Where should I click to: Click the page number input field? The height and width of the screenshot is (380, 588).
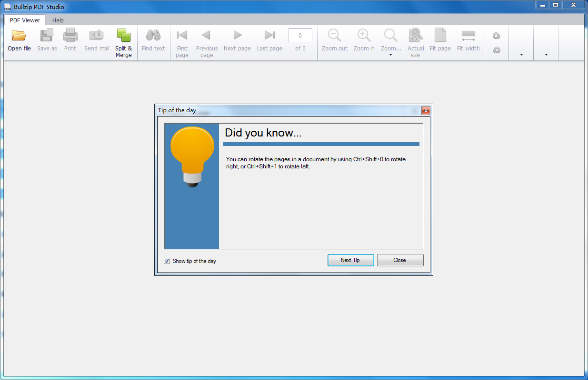pyautogui.click(x=300, y=35)
